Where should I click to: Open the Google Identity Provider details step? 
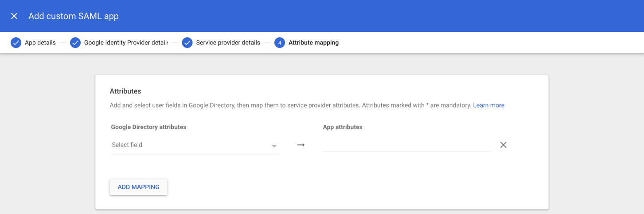(126, 43)
